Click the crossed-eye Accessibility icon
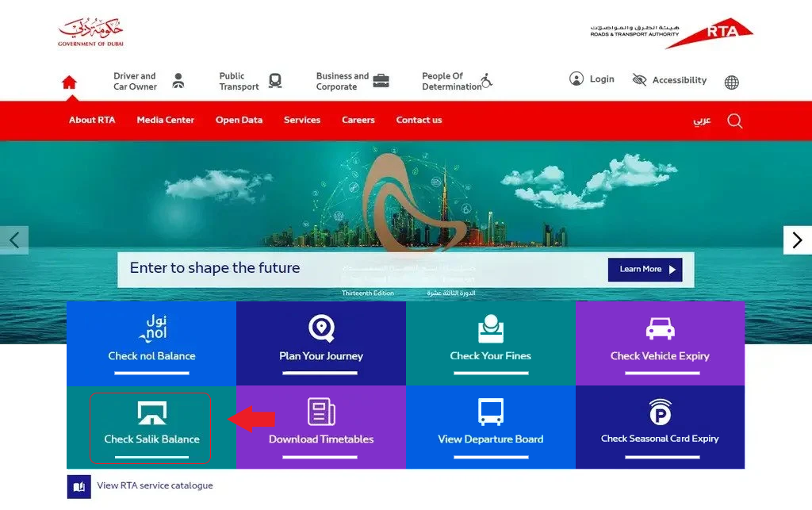This screenshot has width=812, height=510. (x=640, y=80)
